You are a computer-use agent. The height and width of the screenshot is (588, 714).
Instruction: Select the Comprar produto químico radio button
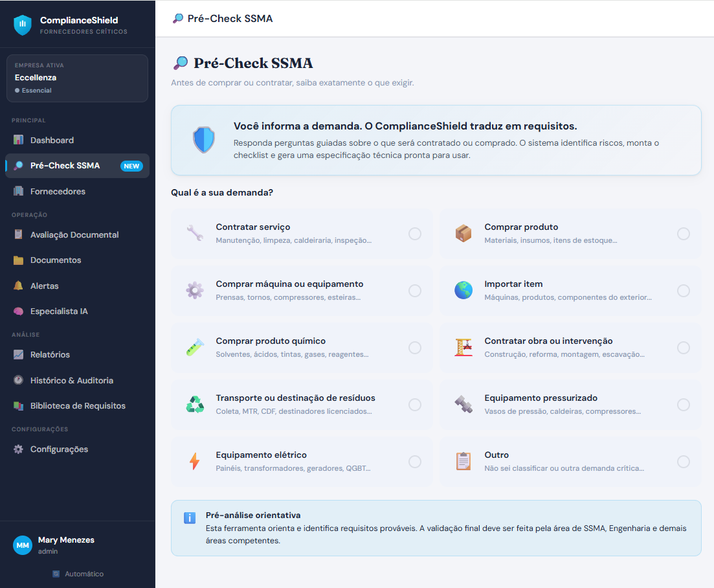tap(415, 348)
